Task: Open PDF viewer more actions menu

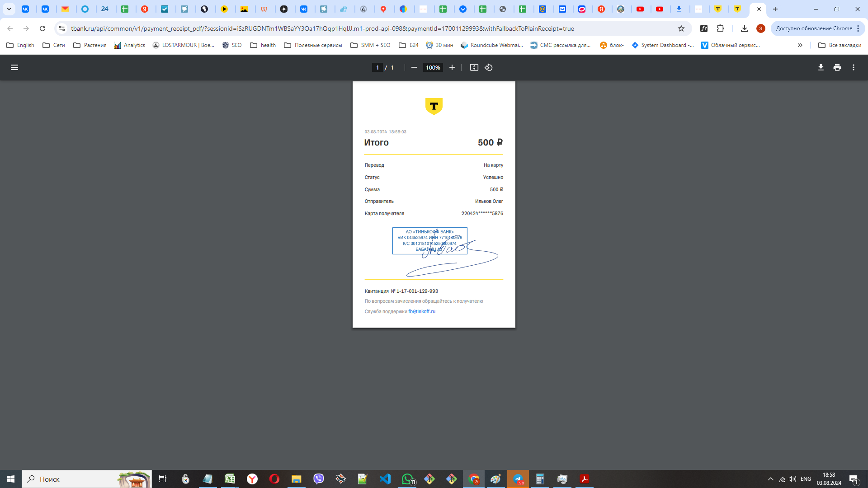Action: click(854, 67)
